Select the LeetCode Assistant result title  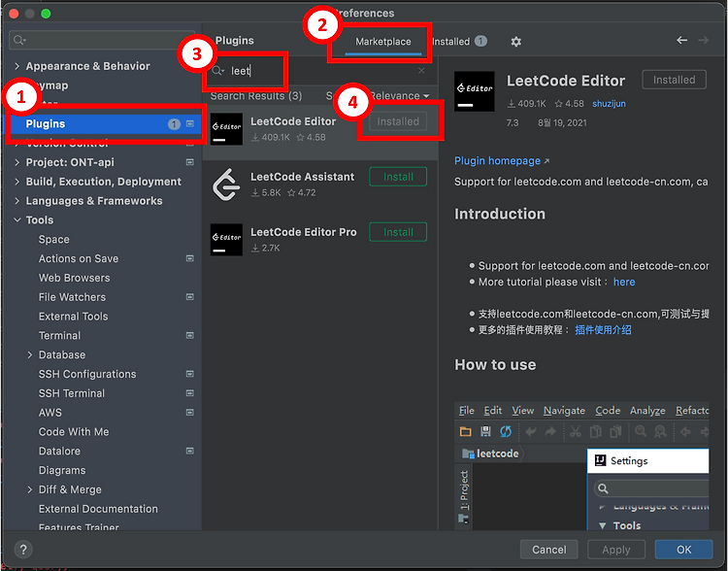pos(302,177)
